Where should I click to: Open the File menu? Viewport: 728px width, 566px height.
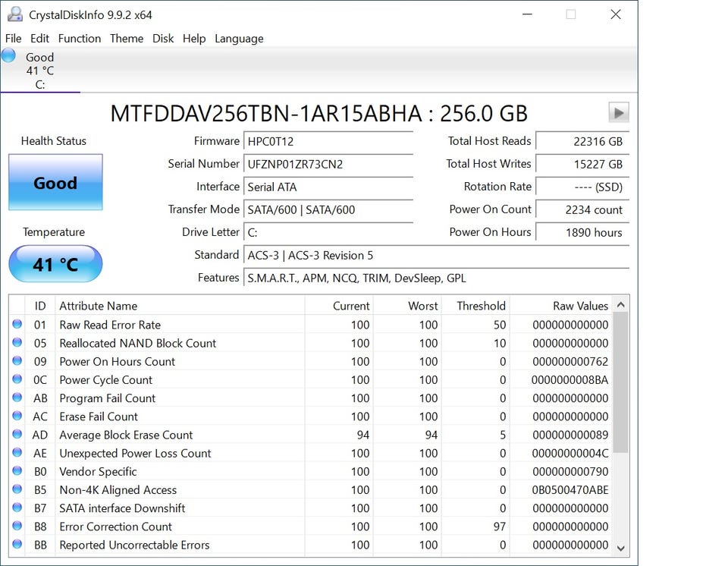(x=13, y=39)
